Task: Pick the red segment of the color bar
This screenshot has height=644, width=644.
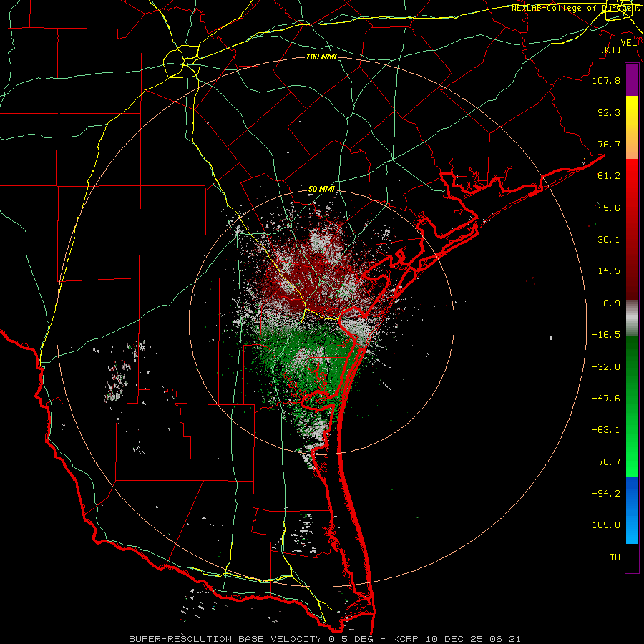Action: pyautogui.click(x=632, y=229)
